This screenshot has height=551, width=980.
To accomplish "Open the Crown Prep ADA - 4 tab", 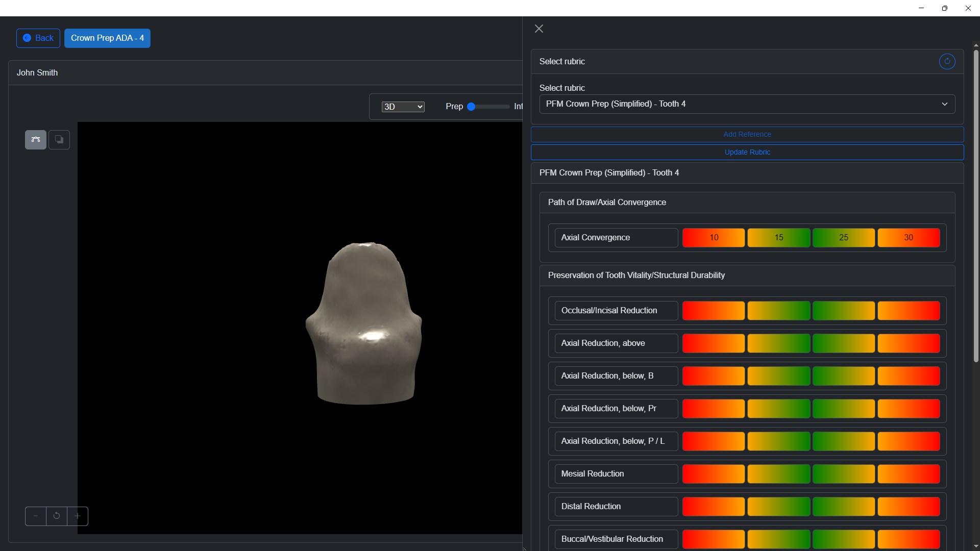I will [x=107, y=38].
